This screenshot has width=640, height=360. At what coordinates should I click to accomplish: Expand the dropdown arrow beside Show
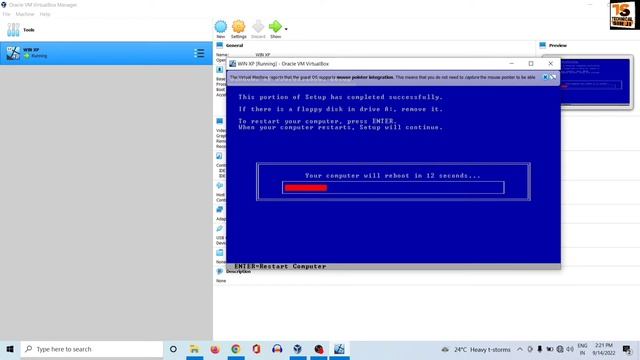(x=286, y=29)
